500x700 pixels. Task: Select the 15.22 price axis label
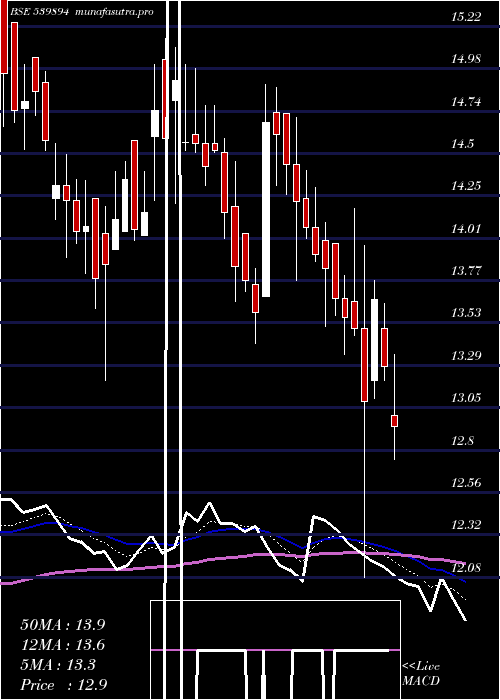tap(466, 17)
